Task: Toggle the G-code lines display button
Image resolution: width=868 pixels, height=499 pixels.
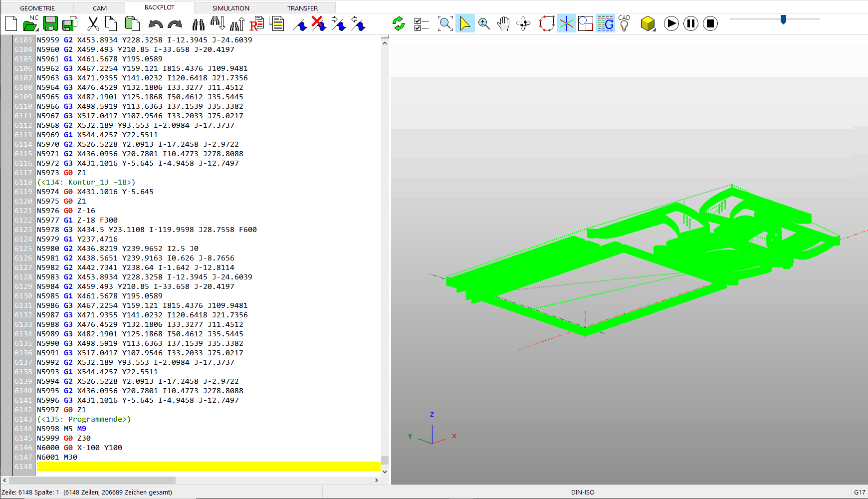Action: (605, 23)
